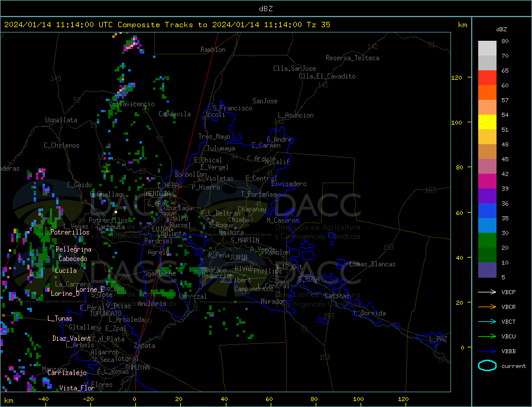Click the 'Clla.El_Cavadito' map label
Screen dimensions: 532x407
(327, 76)
